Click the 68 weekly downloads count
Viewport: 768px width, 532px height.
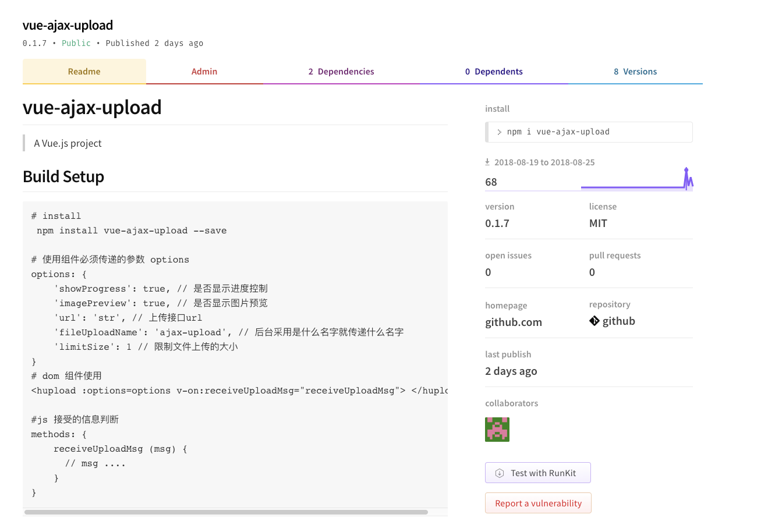click(491, 182)
